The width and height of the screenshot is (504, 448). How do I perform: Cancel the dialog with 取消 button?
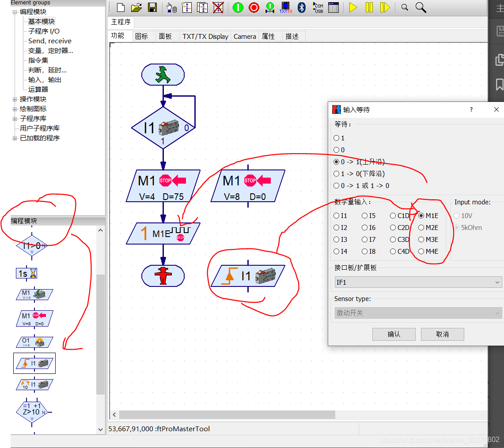442,334
